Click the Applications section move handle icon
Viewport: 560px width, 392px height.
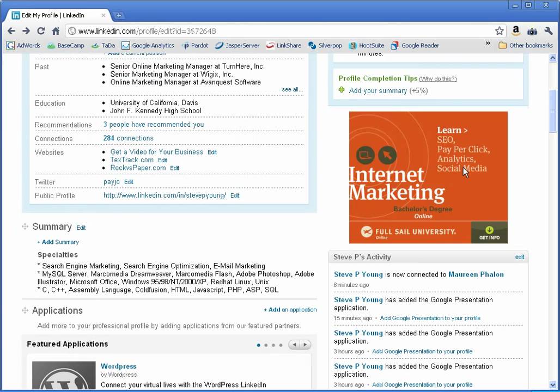tap(25, 310)
